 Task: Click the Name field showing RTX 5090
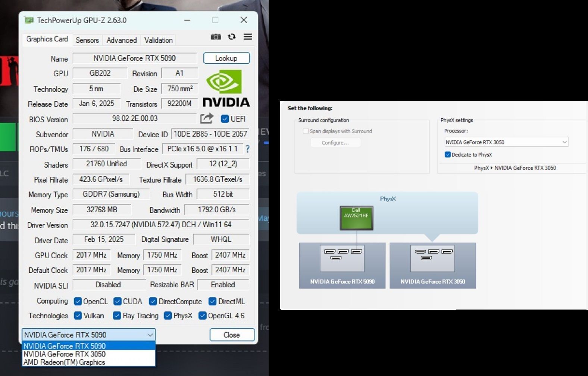pyautogui.click(x=135, y=58)
